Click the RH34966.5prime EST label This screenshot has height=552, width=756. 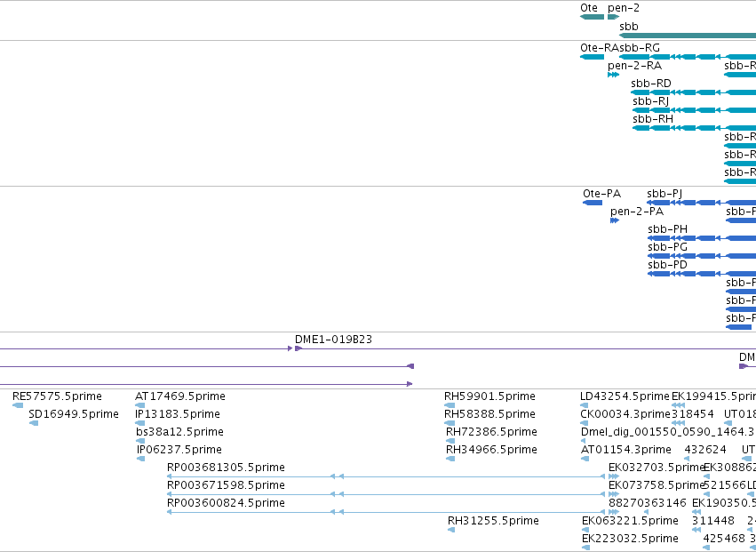[491, 450]
